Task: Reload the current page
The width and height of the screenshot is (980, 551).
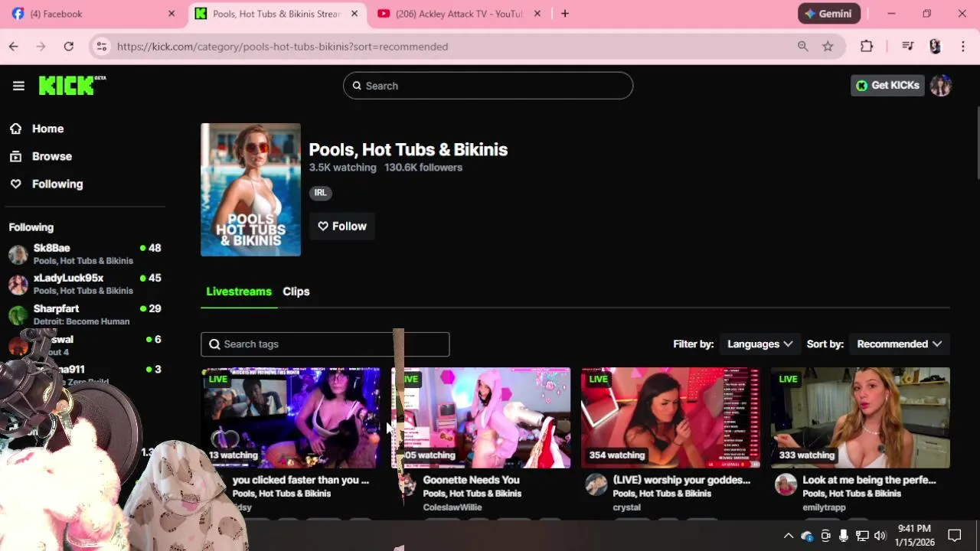Action: [x=69, y=47]
